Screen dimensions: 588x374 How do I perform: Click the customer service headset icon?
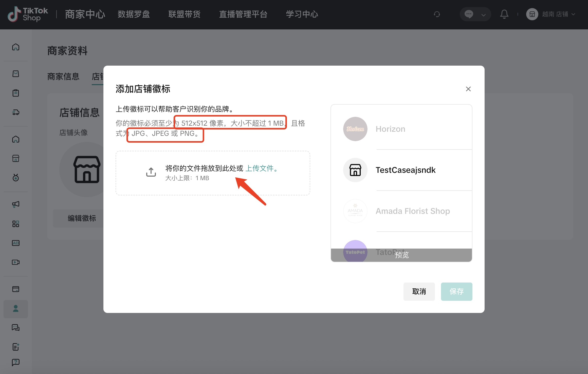point(437,14)
